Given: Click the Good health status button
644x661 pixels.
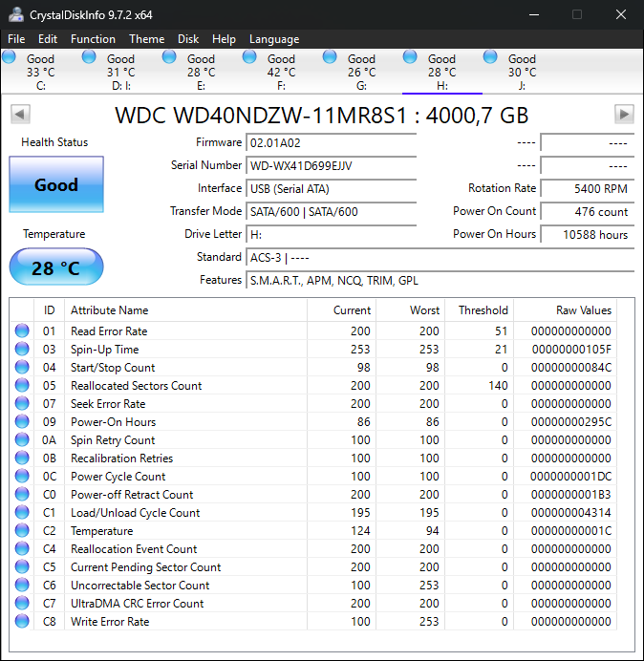Looking at the screenshot, I should point(55,184).
